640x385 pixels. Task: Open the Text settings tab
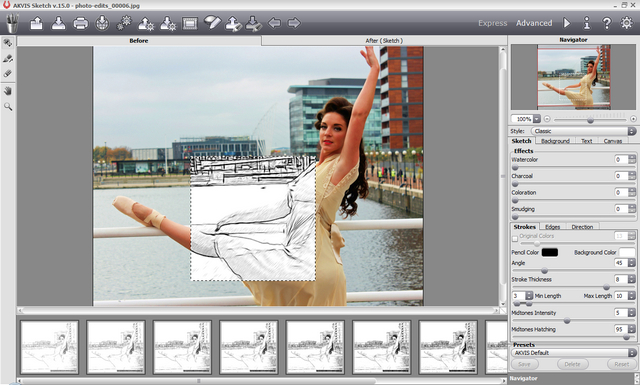587,141
